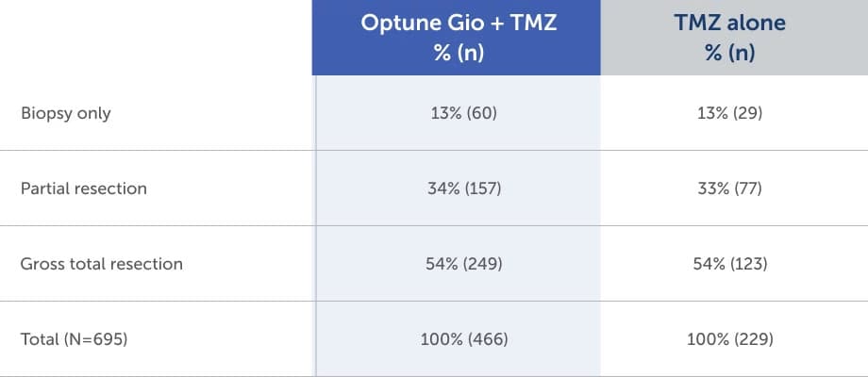Select the Partial resection row label
The width and height of the screenshot is (868, 377).
click(x=84, y=188)
